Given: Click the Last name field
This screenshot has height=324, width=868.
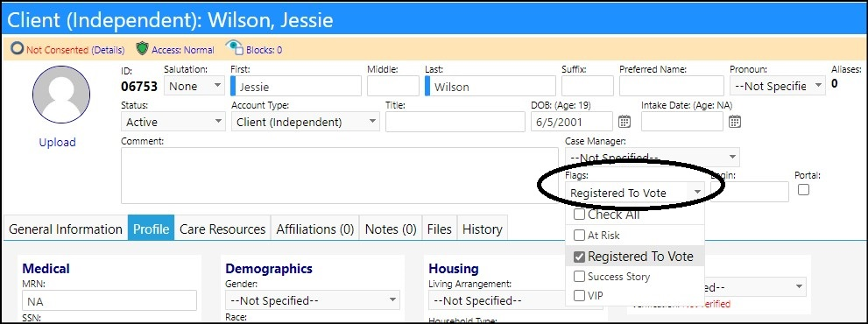Looking at the screenshot, I should pos(490,87).
